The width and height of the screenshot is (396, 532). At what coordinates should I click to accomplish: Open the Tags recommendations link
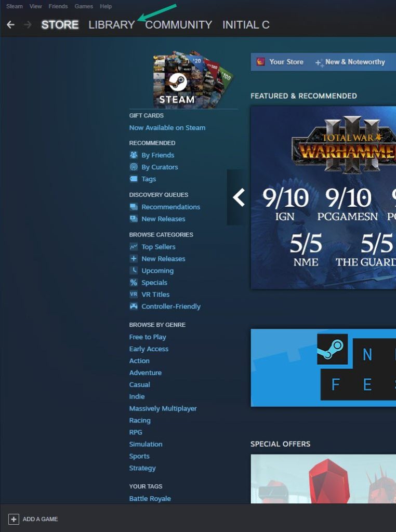149,179
